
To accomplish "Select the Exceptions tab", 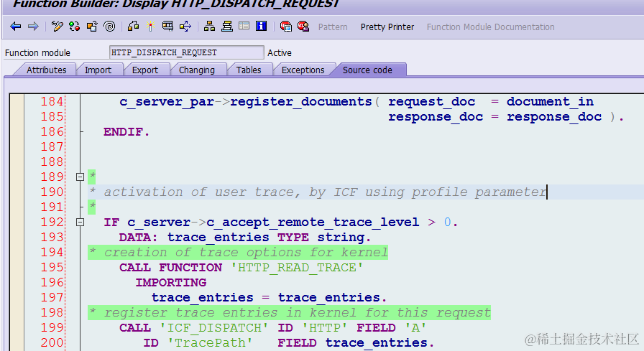I will click(x=303, y=70).
